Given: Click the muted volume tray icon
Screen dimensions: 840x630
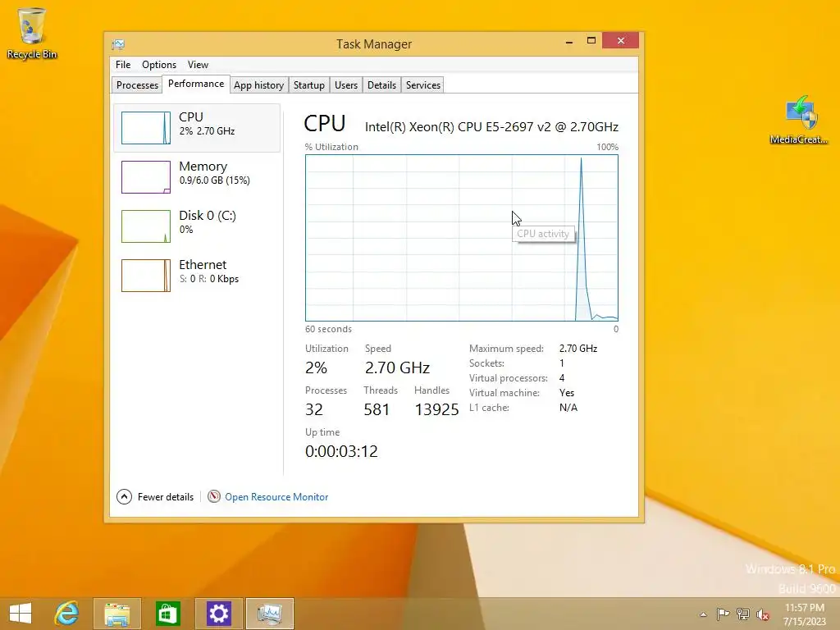Looking at the screenshot, I should coord(762,614).
